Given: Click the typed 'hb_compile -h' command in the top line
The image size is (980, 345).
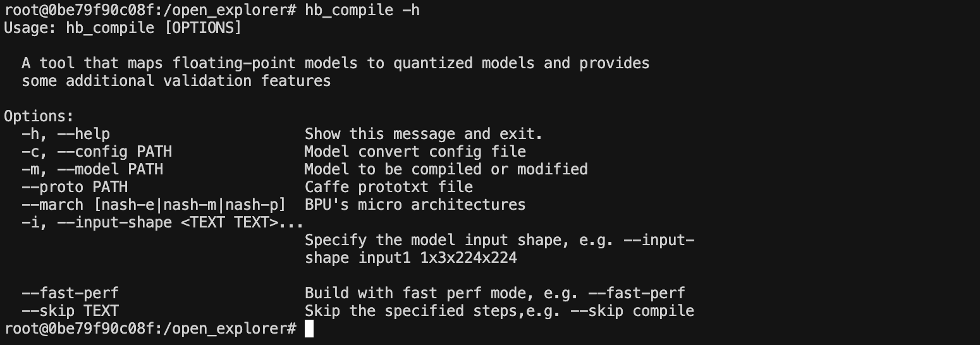Looking at the screenshot, I should pyautogui.click(x=362, y=10).
